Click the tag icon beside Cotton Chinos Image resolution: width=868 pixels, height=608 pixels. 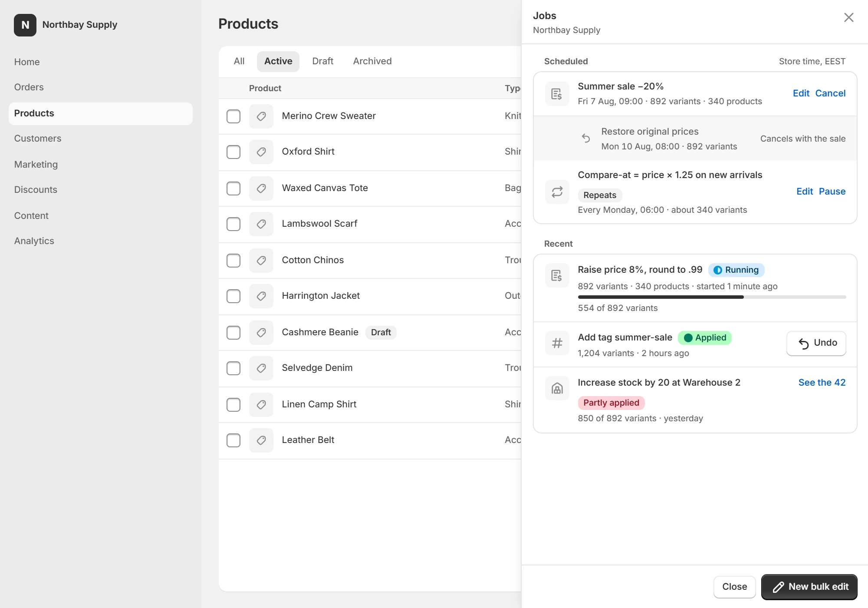261,260
